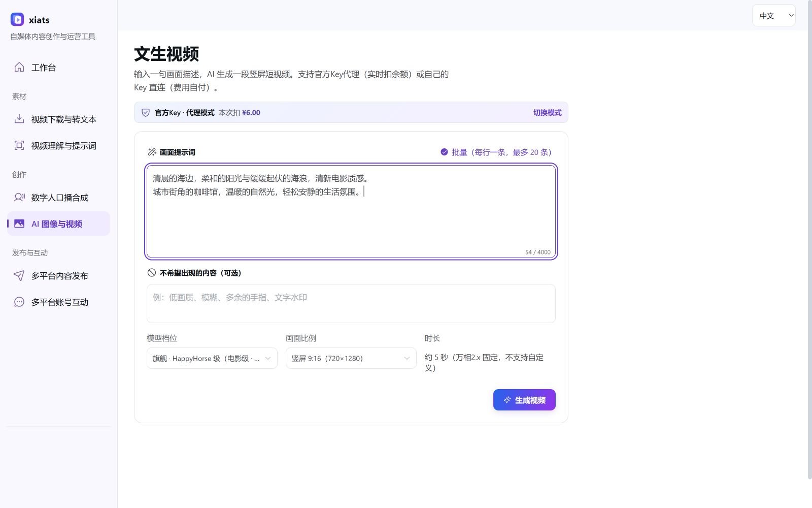Click the 生成视频 button

(524, 400)
